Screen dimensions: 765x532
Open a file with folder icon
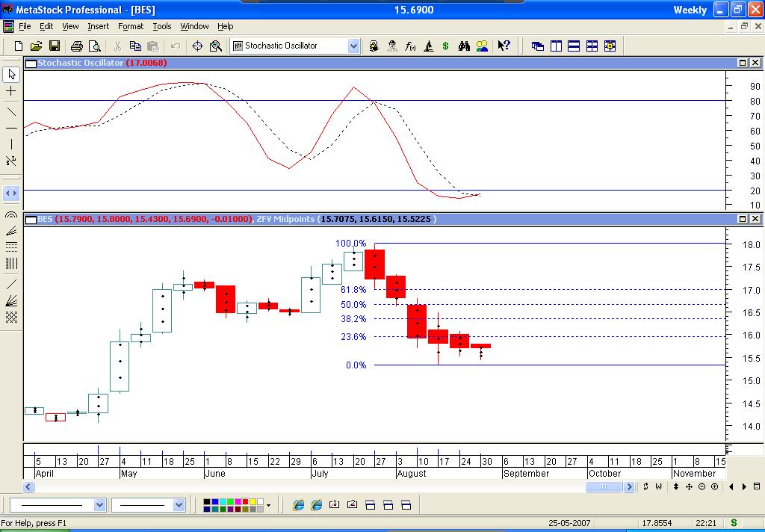(36, 46)
